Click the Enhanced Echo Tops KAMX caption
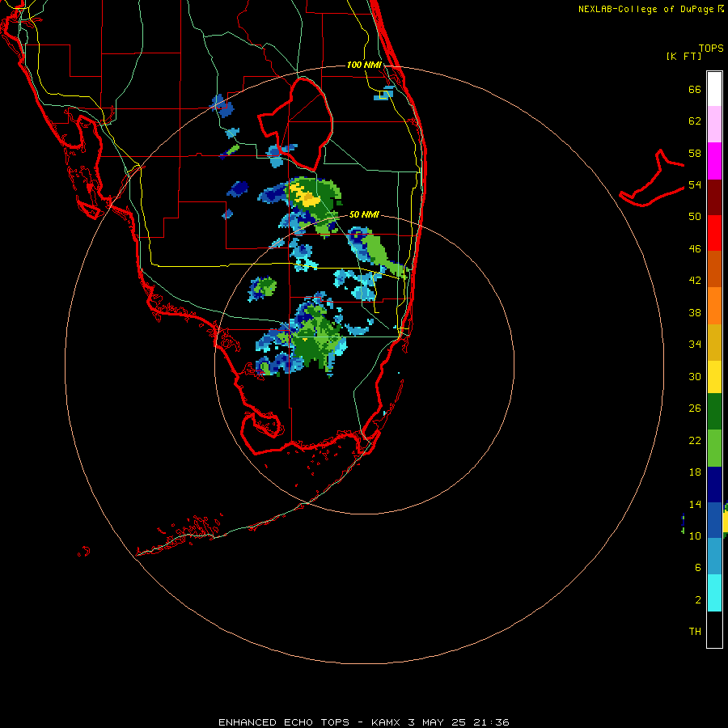Viewport: 728px width, 728px height. click(x=364, y=722)
